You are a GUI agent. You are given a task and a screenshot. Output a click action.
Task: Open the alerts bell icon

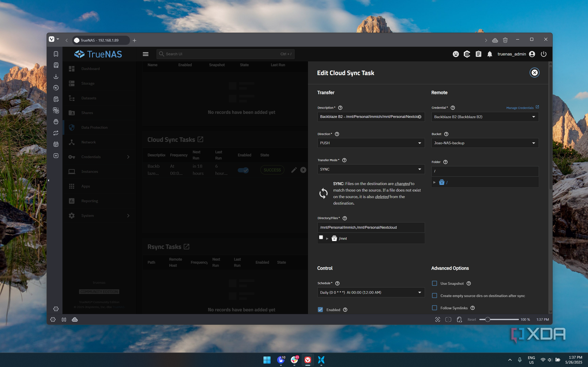(490, 54)
